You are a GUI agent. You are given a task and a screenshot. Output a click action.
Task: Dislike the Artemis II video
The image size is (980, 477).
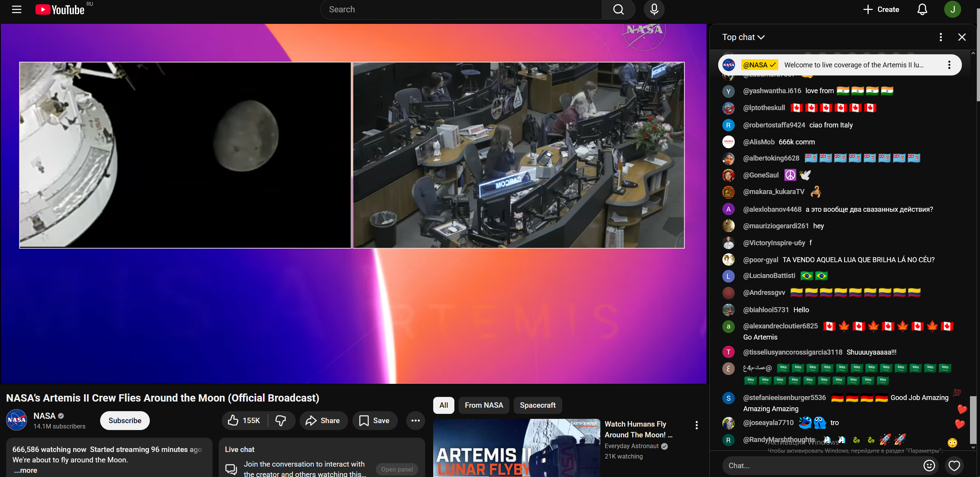(x=281, y=420)
